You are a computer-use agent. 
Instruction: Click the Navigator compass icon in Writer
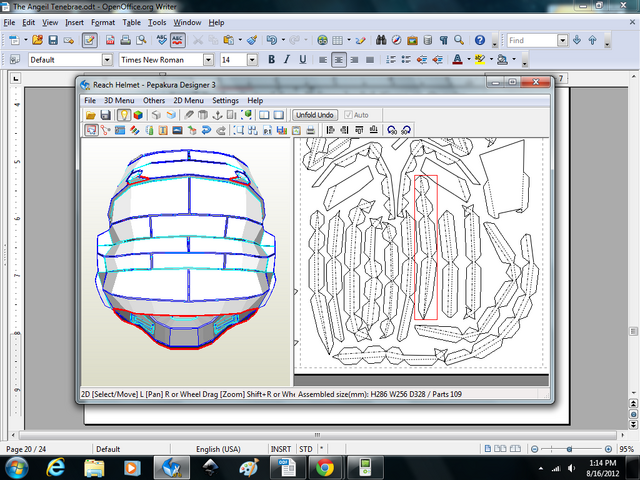(x=396, y=40)
